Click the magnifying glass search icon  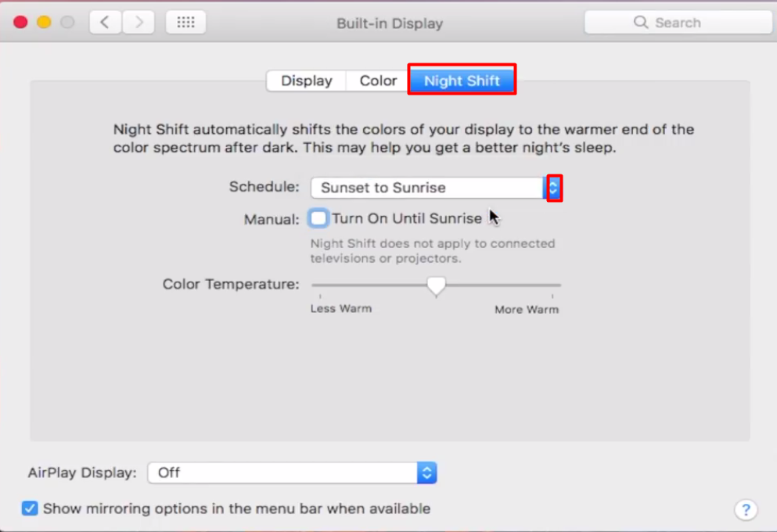click(x=640, y=22)
